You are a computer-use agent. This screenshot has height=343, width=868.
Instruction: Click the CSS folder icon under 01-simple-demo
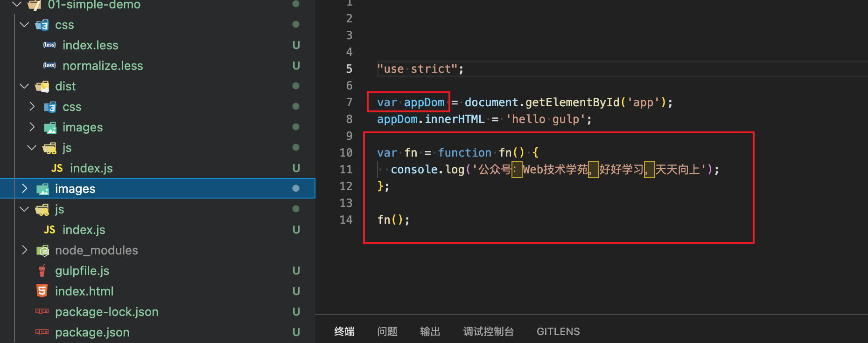[x=42, y=25]
